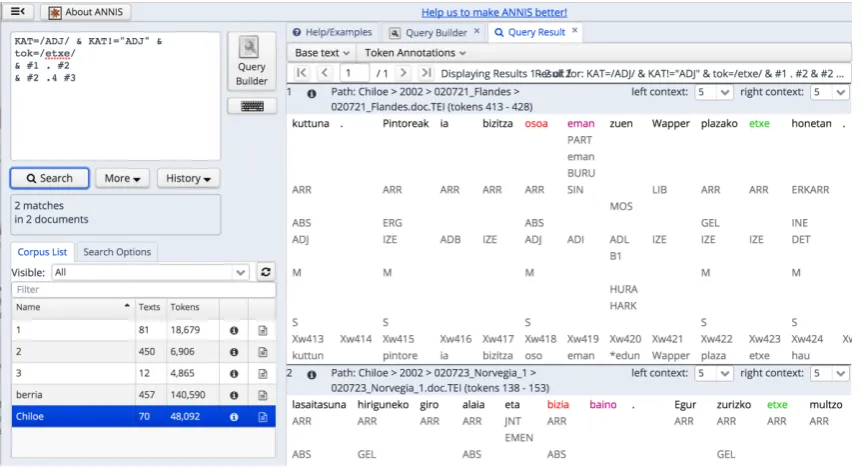Click the Texts column header
Image resolution: width=861 pixels, height=472 pixels.
149,307
